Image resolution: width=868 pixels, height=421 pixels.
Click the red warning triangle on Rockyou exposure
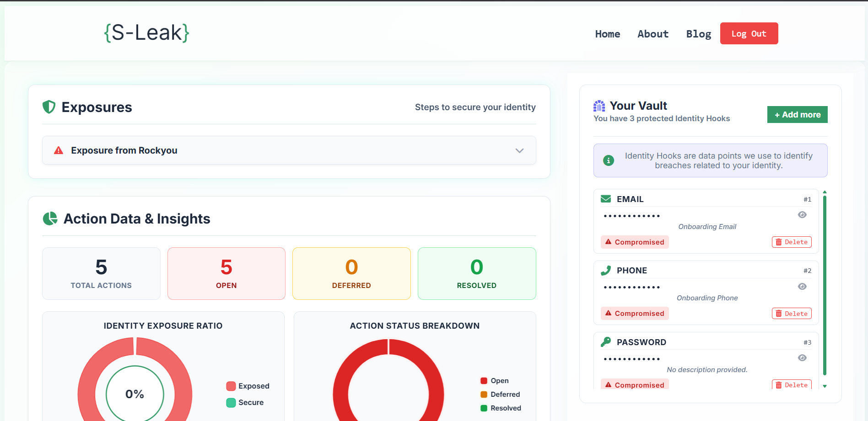tap(59, 150)
